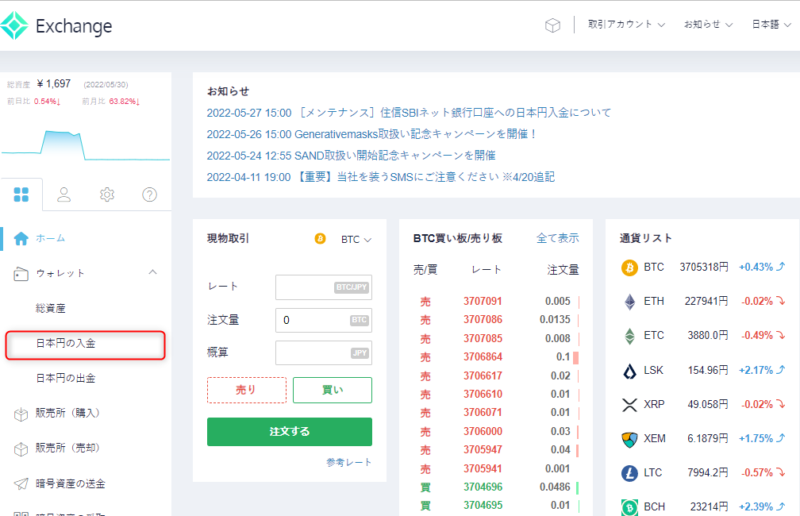Screen dimensions: 800x516
Task: Open the settings gear tab
Action: point(107,194)
